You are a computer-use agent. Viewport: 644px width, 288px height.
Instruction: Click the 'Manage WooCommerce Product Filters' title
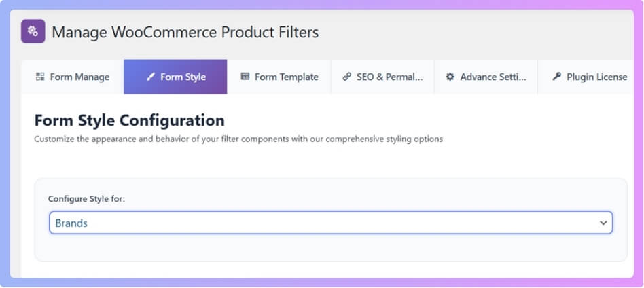[185, 32]
